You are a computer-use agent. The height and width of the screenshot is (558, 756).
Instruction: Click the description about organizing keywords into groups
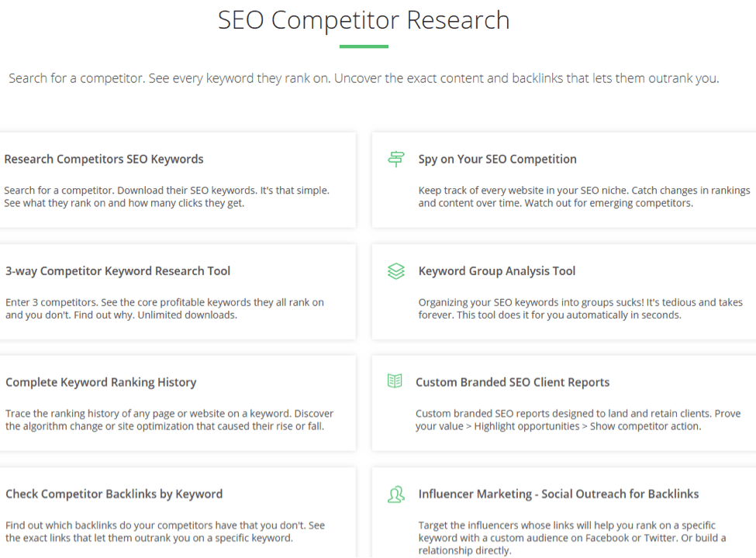(581, 308)
